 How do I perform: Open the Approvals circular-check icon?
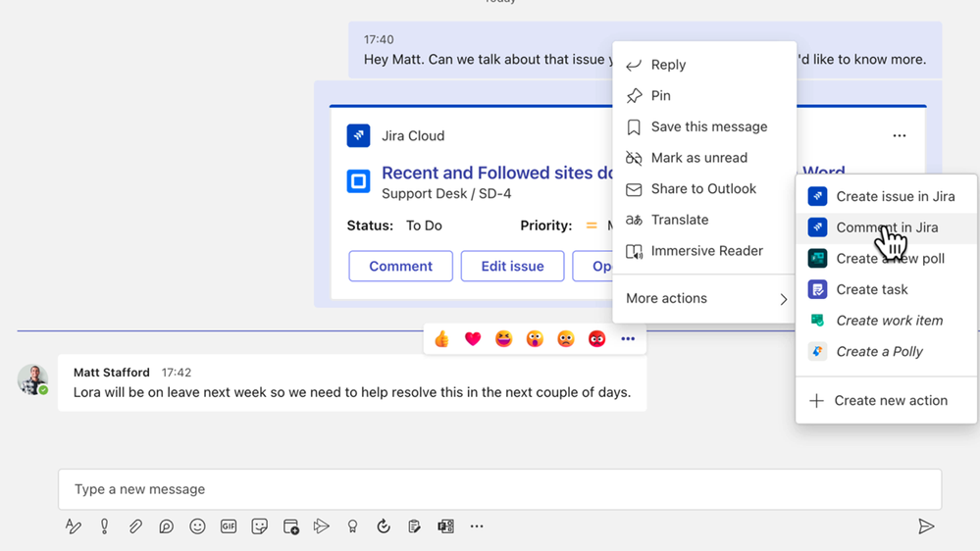(x=384, y=526)
